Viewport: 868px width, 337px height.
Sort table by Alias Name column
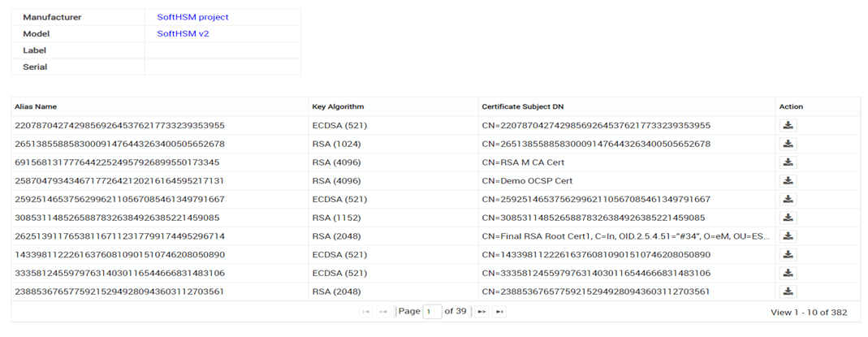click(36, 106)
